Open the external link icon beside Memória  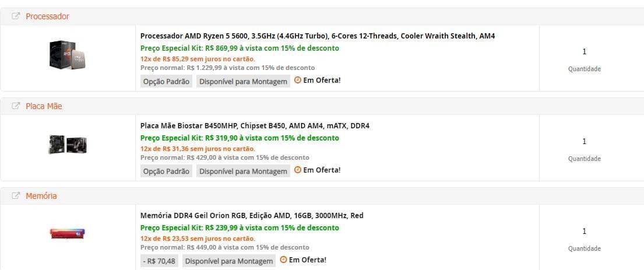pos(16,196)
